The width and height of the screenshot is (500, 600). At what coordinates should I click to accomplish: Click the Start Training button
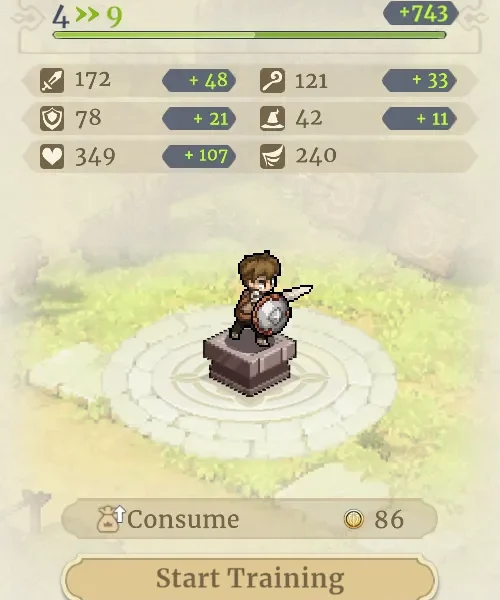pos(249,578)
